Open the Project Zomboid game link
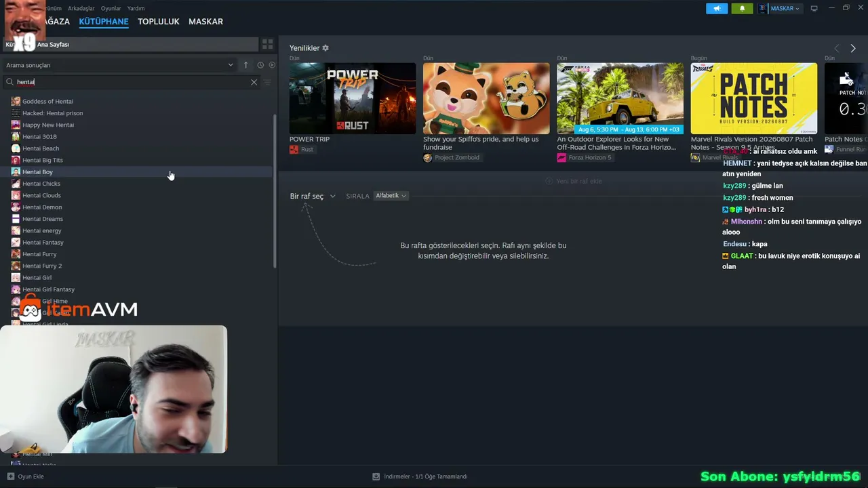Image resolution: width=868 pixels, height=488 pixels. point(457,158)
